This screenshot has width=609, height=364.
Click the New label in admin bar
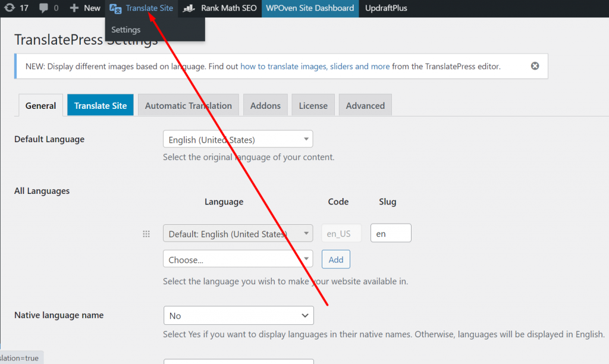(x=92, y=8)
